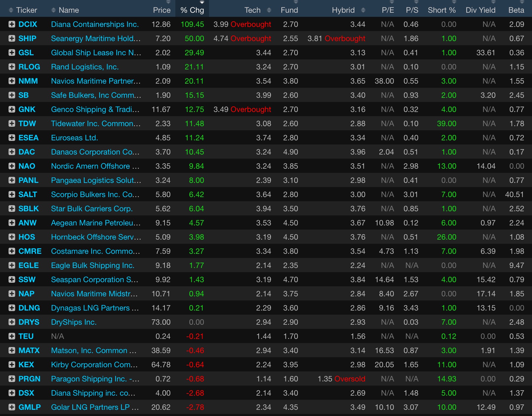Select the DCIX ticker symbol

point(28,24)
